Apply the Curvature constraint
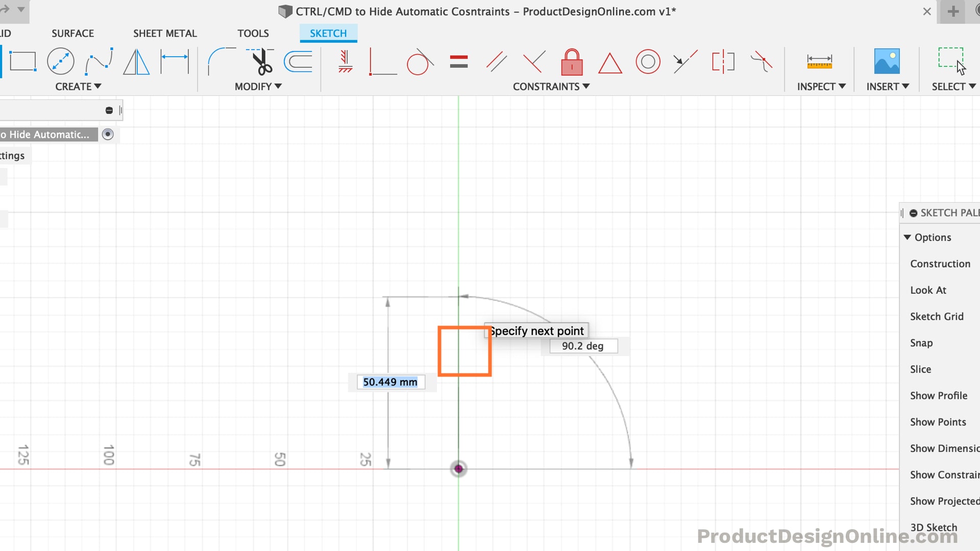The height and width of the screenshot is (551, 980). click(x=761, y=62)
